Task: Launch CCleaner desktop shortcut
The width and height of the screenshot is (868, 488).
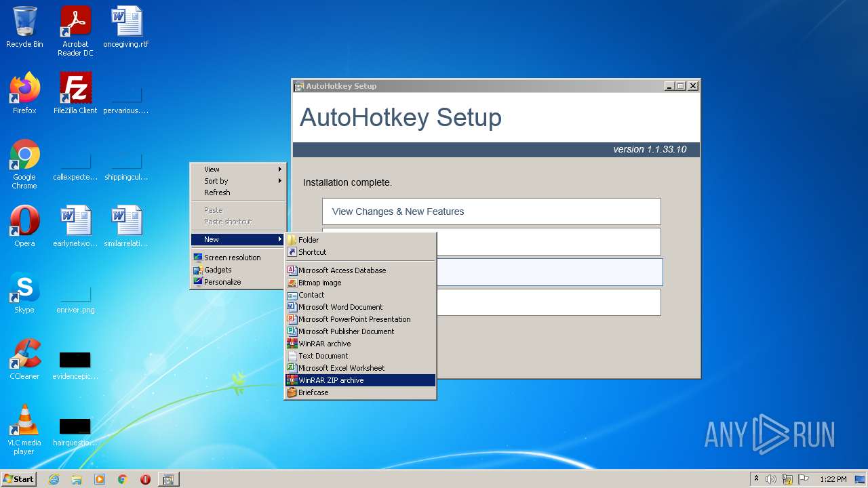Action: [x=24, y=359]
